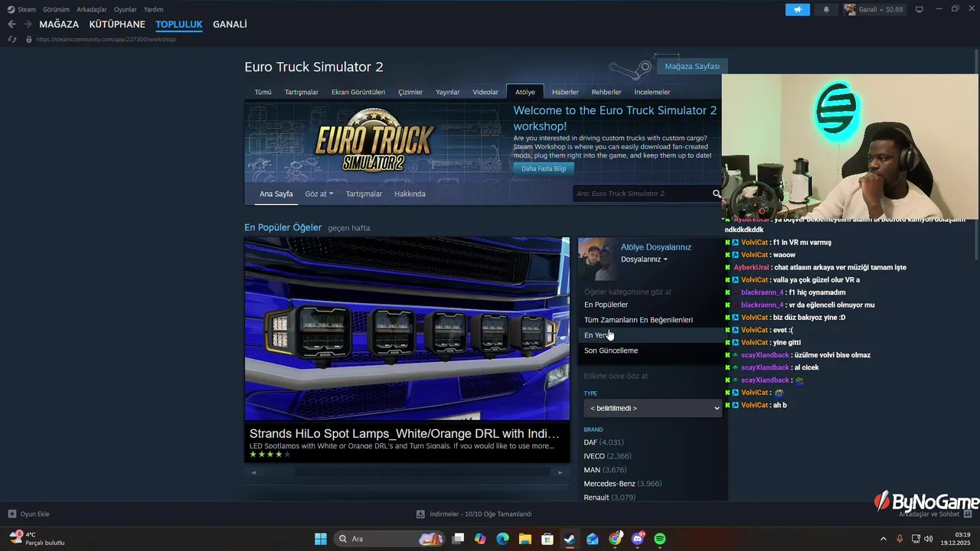Open Görünüm menu
This screenshot has width=980, height=551.
pos(56,9)
